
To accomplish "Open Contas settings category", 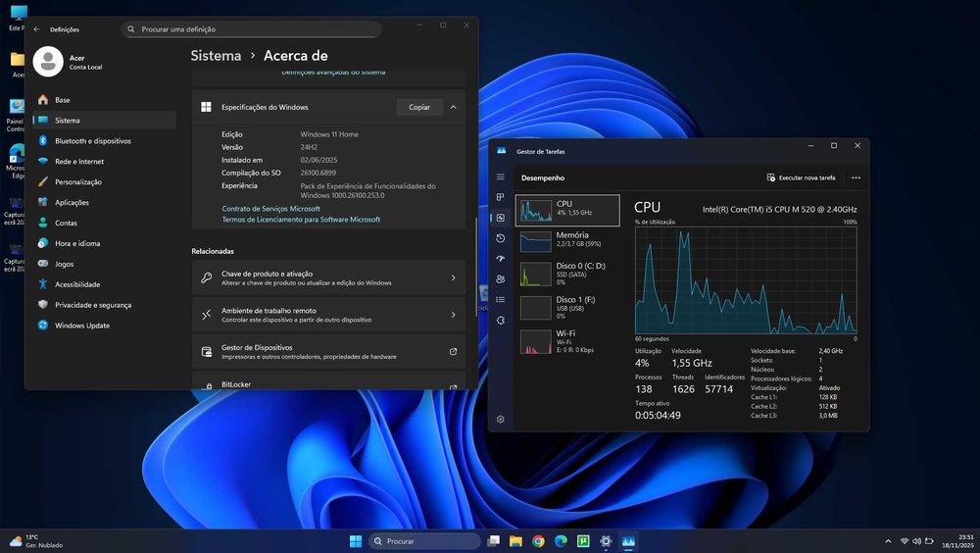I will 105,223.
